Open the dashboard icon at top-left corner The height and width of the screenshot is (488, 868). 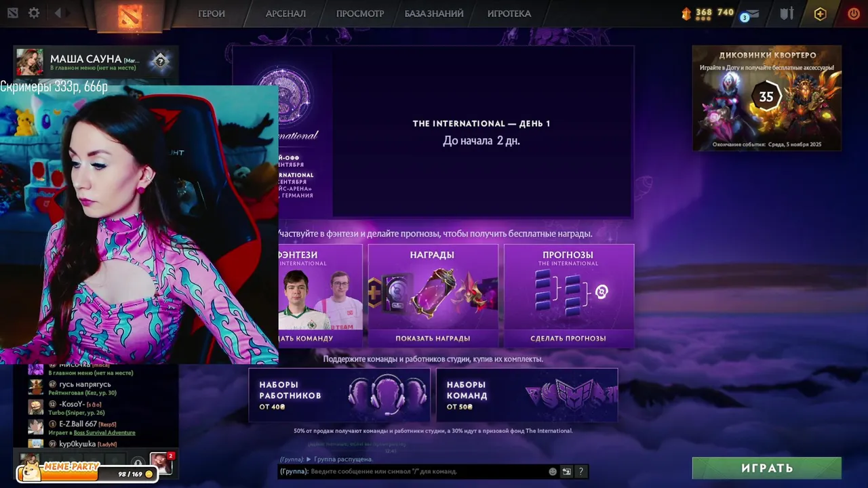click(x=13, y=14)
